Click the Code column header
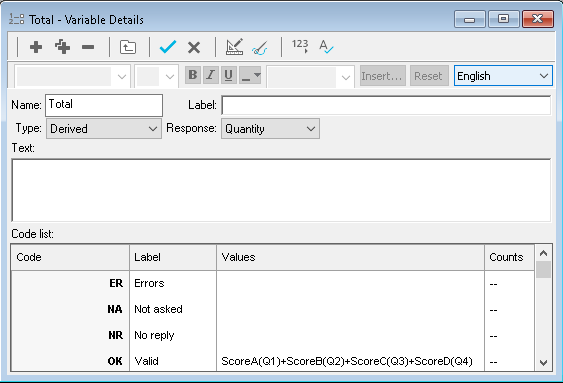 click(x=70, y=257)
